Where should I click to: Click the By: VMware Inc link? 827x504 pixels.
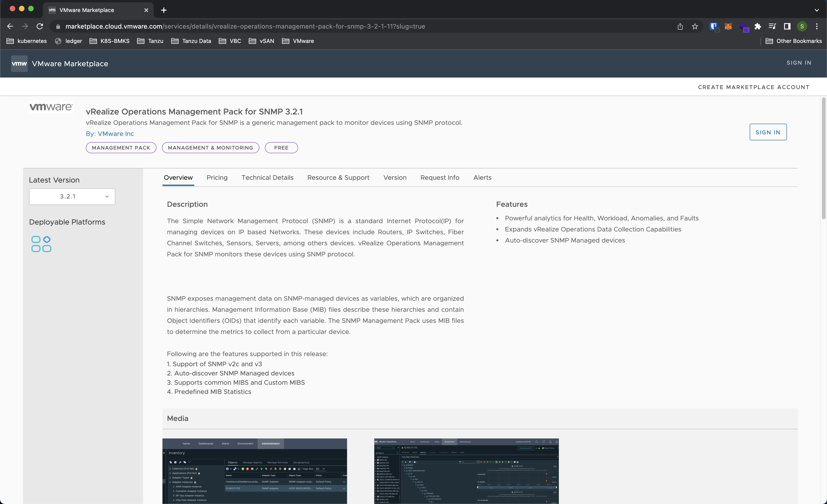tap(109, 133)
